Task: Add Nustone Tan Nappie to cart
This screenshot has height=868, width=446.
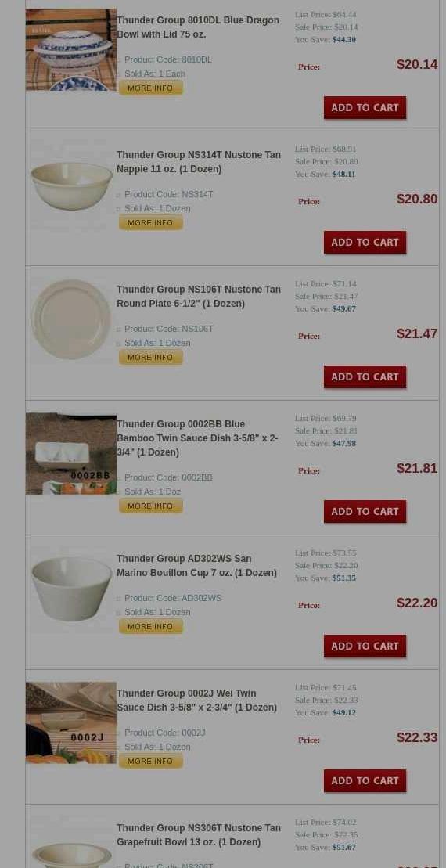Action: pyautogui.click(x=365, y=242)
